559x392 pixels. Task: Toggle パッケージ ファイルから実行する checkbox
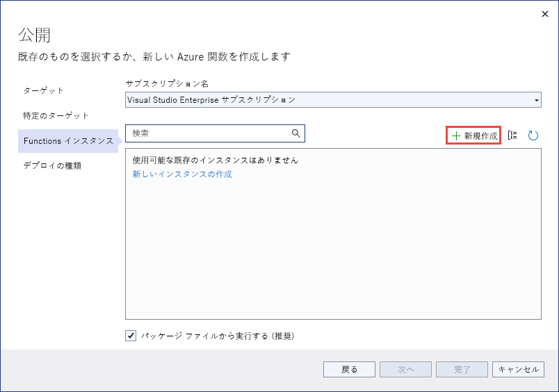131,336
